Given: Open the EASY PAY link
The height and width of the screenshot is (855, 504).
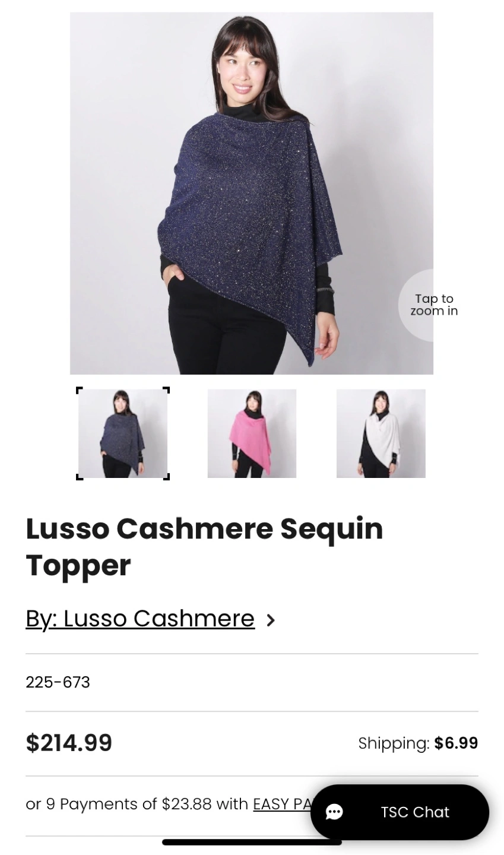Looking at the screenshot, I should (283, 804).
